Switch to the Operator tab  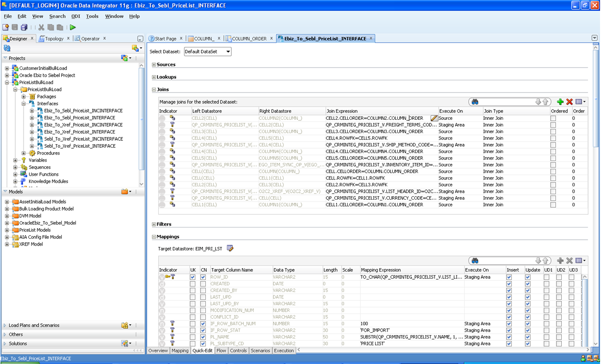(x=90, y=39)
